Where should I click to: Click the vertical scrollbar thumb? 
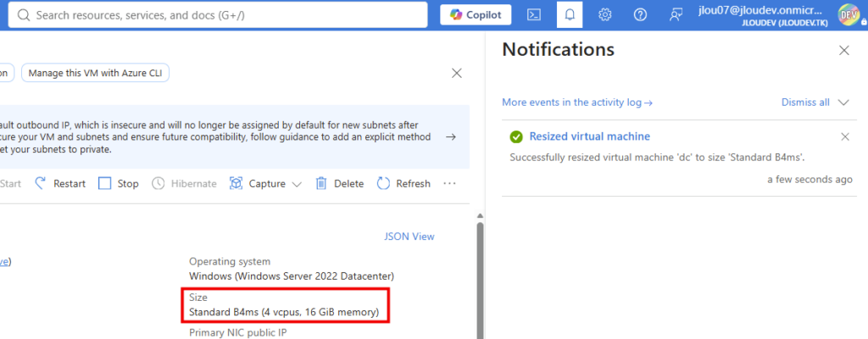point(480,280)
